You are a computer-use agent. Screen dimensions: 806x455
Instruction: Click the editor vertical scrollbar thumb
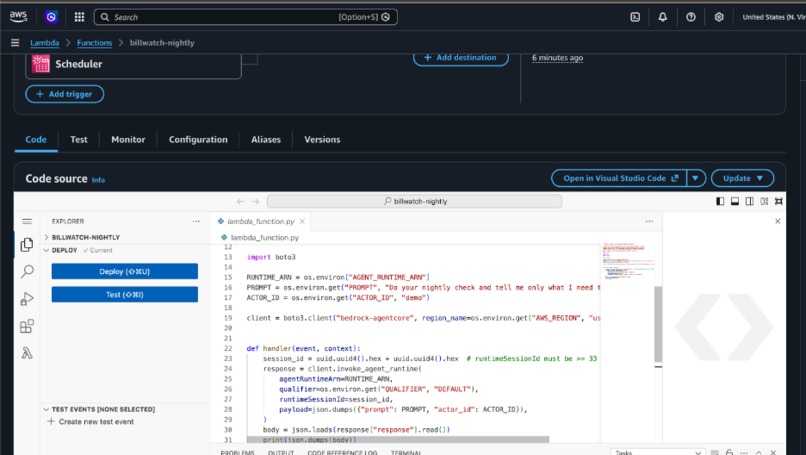coord(658,324)
